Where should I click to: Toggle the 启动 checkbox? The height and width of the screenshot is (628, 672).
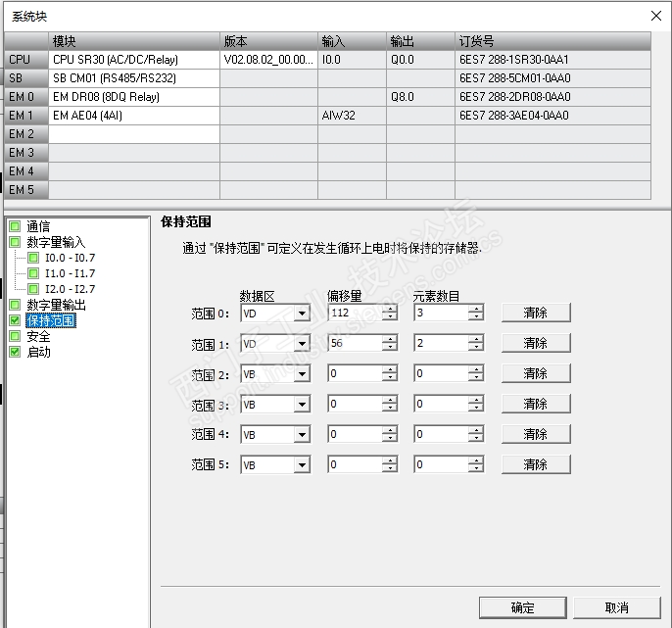[15, 352]
